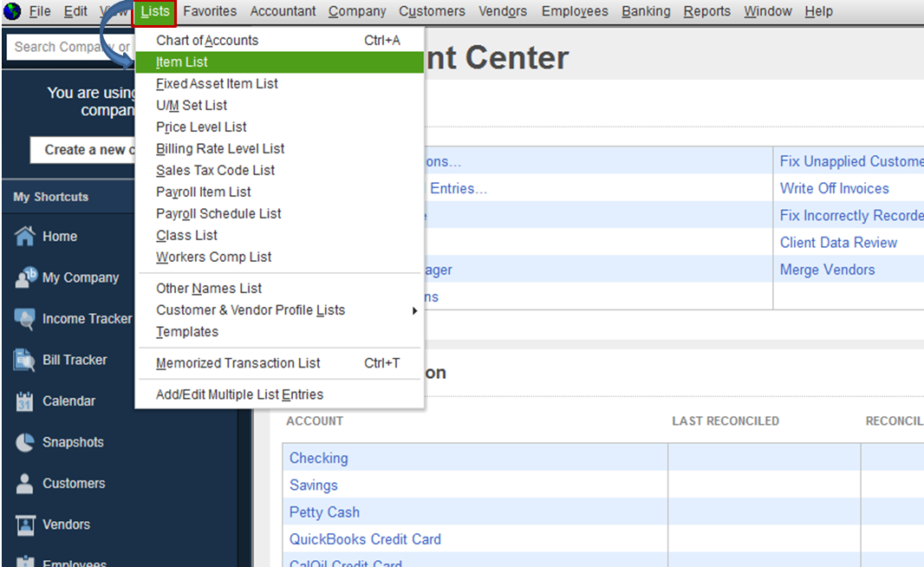Open the Accountant menu
Screen dimensions: 924x567
pyautogui.click(x=283, y=11)
